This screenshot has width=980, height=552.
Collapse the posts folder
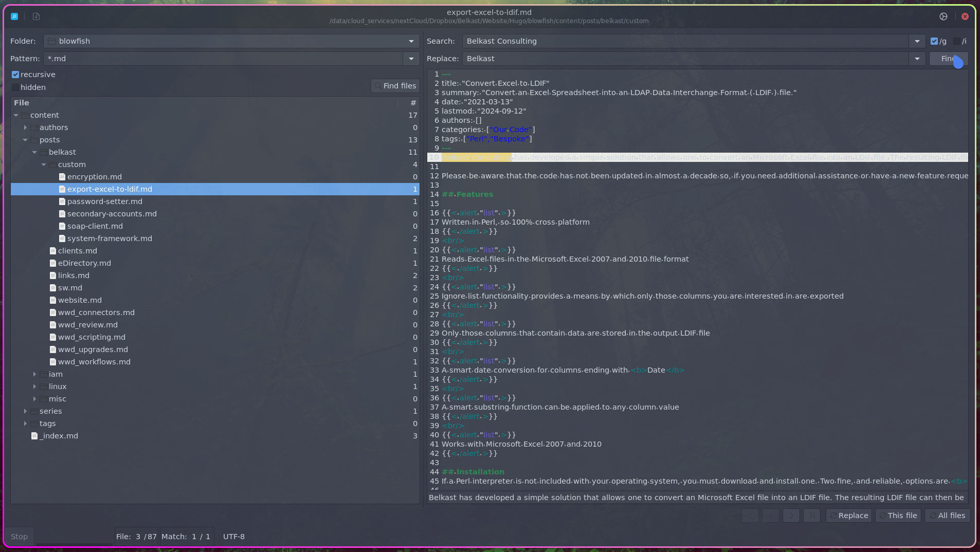(25, 140)
